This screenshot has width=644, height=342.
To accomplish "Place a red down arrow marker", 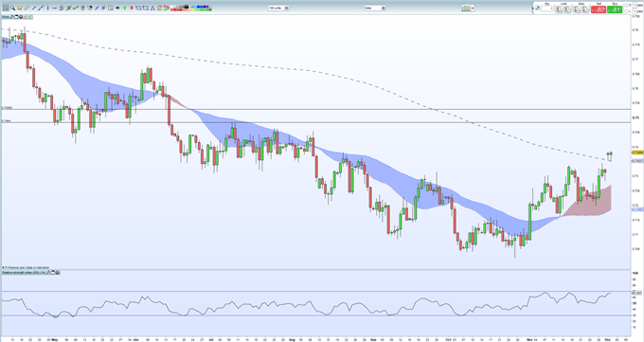I will pos(132,8).
